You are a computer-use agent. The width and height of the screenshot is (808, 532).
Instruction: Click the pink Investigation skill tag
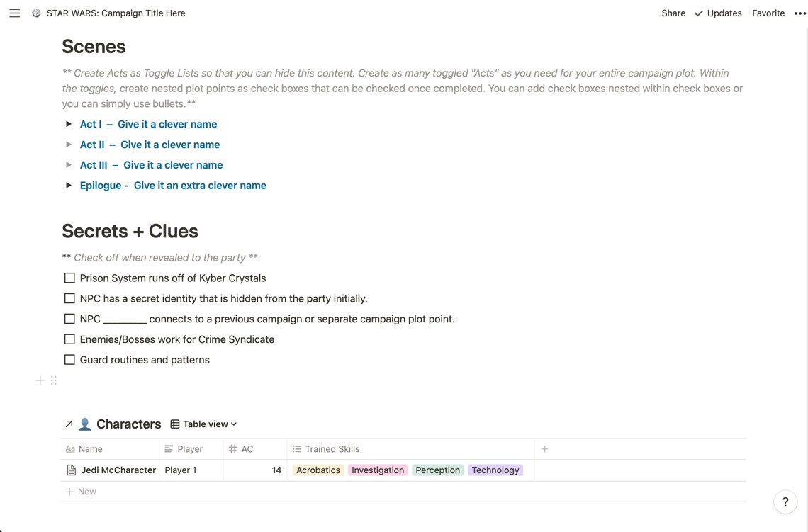coord(378,470)
